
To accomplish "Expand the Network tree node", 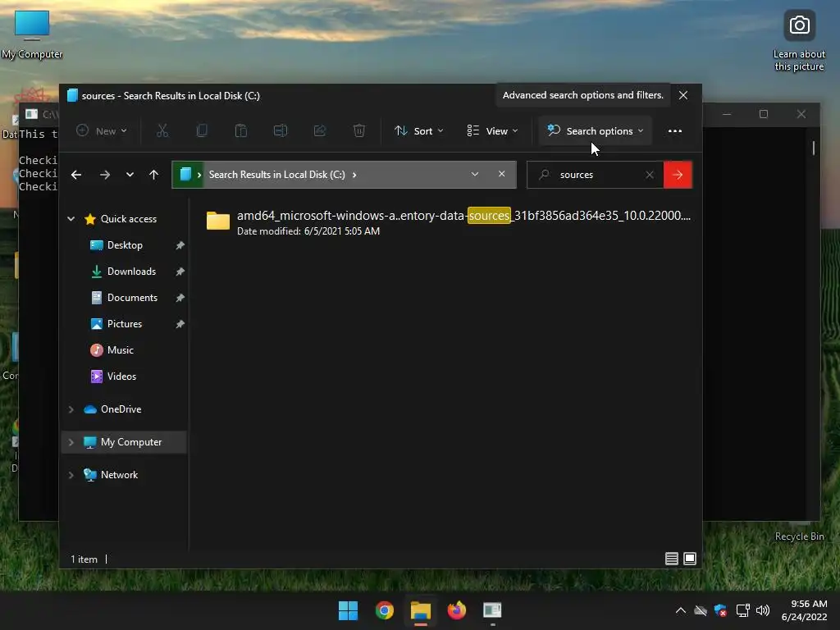I will (71, 475).
